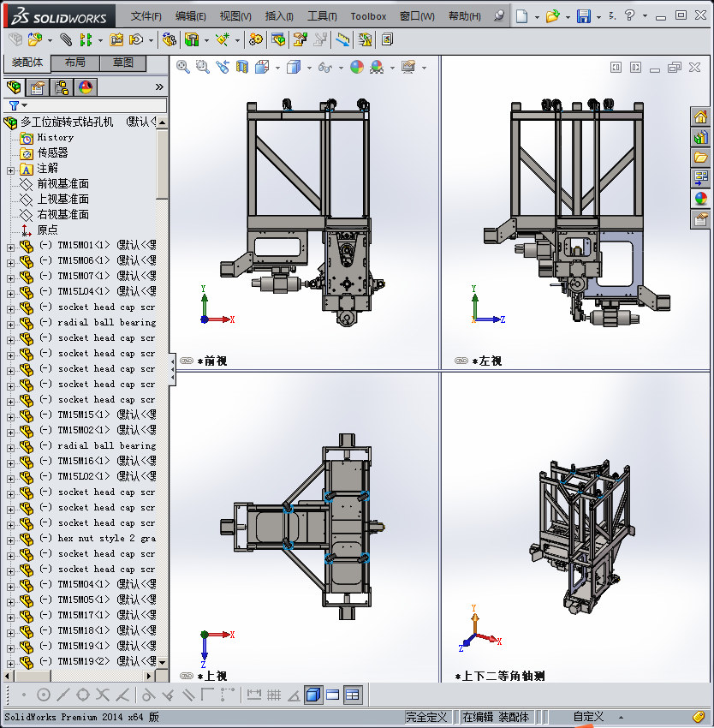This screenshot has height=728, width=714.
Task: Open the SolidWorks Resources home panel
Action: point(700,117)
